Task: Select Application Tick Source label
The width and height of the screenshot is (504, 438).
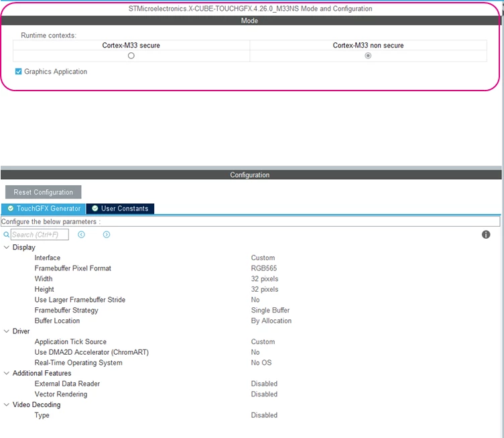Action: pyautogui.click(x=70, y=342)
